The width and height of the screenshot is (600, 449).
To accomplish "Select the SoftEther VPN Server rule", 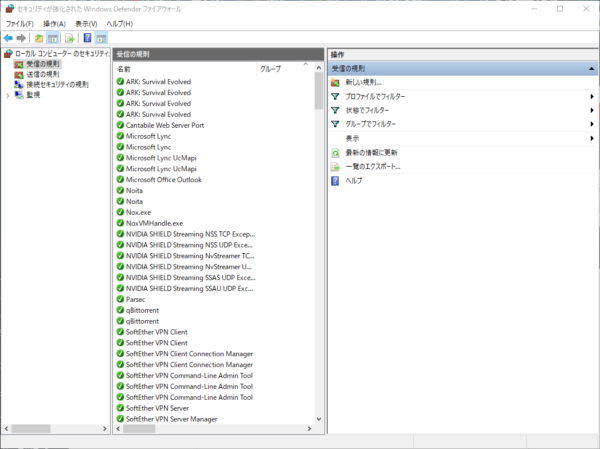I will [157, 408].
